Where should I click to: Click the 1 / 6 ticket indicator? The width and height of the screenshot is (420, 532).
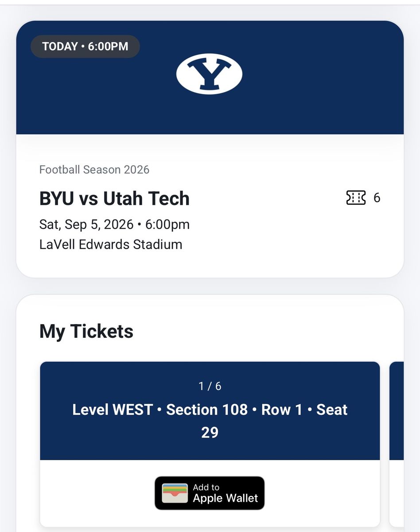pos(210,386)
